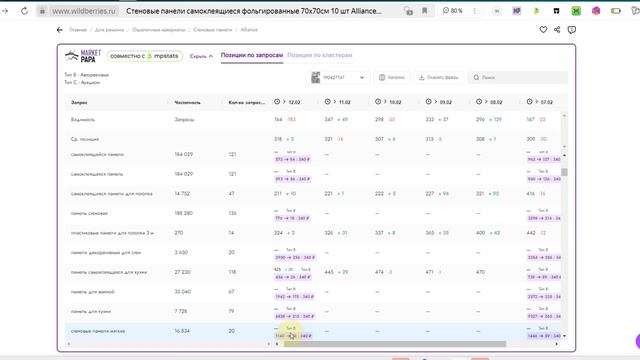Click the clock icon in the 07.02 column
This screenshot has height=360, width=640.
pyautogui.click(x=529, y=102)
